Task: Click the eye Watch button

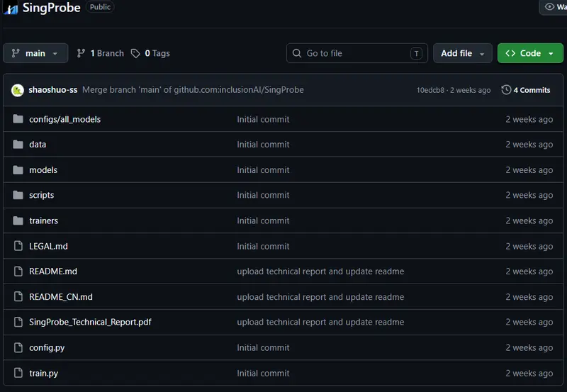Action: 554,7
